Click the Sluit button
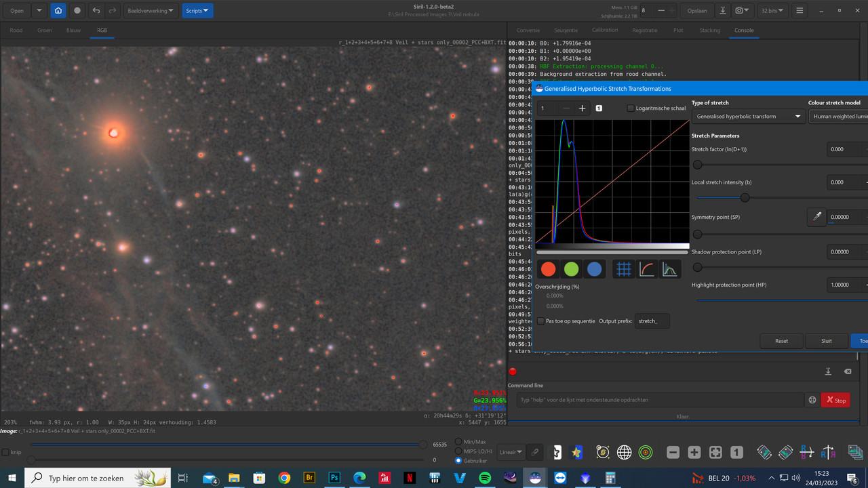Screen dimensions: 868x488 (826, 341)
